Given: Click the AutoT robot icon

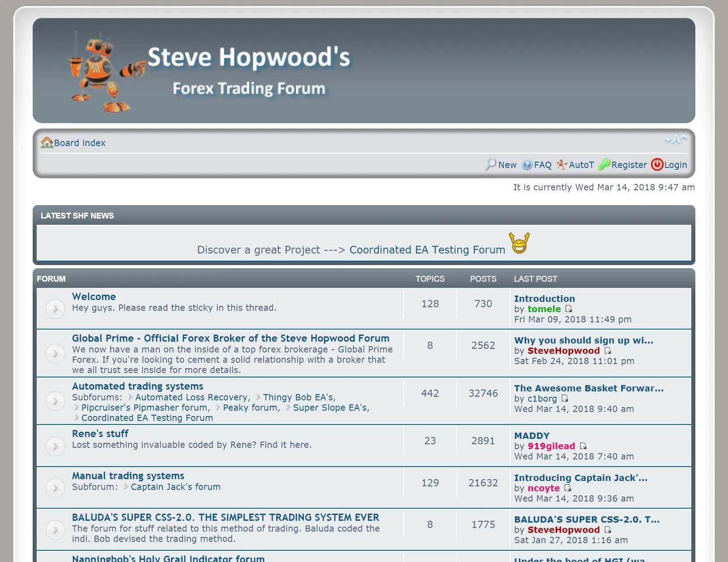Looking at the screenshot, I should pyautogui.click(x=562, y=165).
